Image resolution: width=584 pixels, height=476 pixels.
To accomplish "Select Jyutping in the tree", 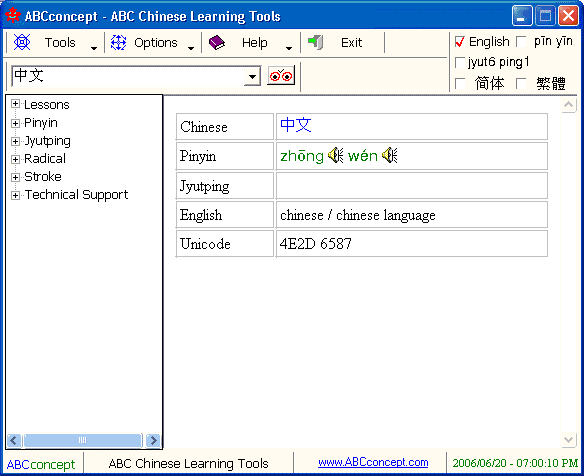I will coord(47,141).
